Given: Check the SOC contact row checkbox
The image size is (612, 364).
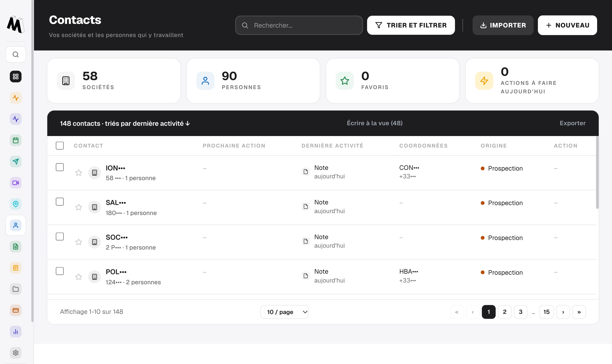Looking at the screenshot, I should point(59,236).
